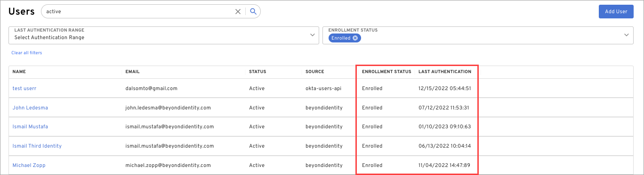
Task: Open the Ismail Third Identity link
Action: [x=37, y=146]
